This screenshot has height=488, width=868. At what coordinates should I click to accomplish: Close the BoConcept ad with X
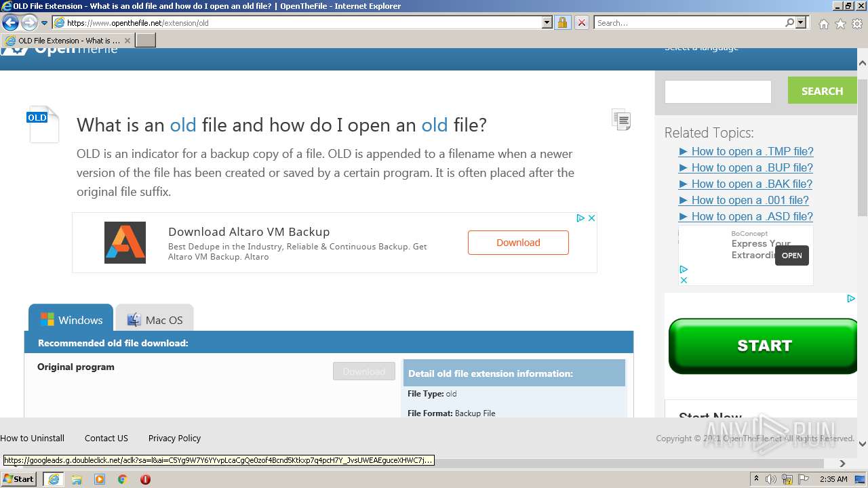click(684, 280)
